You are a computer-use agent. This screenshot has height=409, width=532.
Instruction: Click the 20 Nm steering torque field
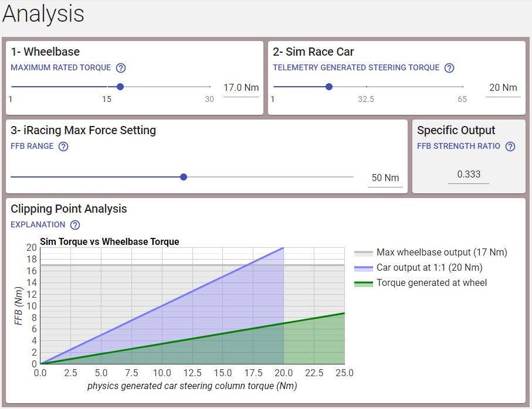(x=503, y=88)
